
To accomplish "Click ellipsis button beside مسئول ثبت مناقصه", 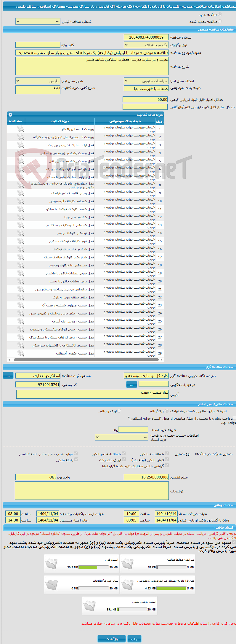I will click(8, 376).
